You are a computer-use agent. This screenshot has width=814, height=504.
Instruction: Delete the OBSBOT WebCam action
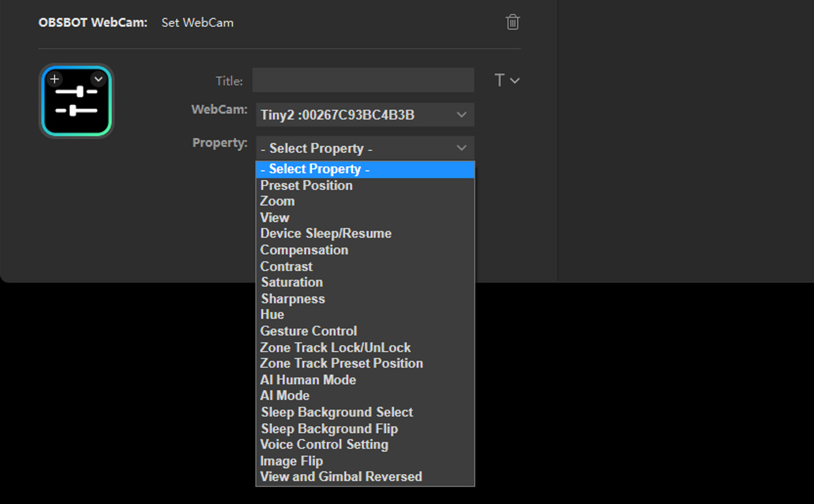512,21
